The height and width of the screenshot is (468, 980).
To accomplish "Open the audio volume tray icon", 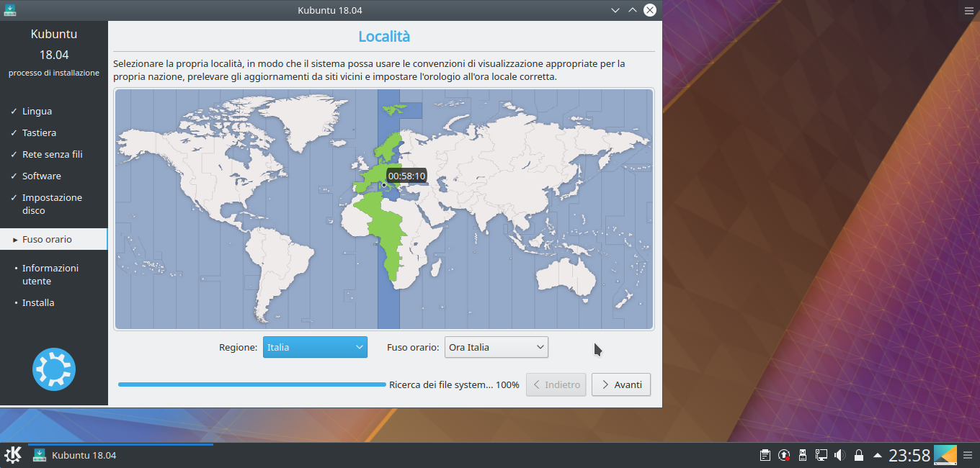I will coord(840,455).
